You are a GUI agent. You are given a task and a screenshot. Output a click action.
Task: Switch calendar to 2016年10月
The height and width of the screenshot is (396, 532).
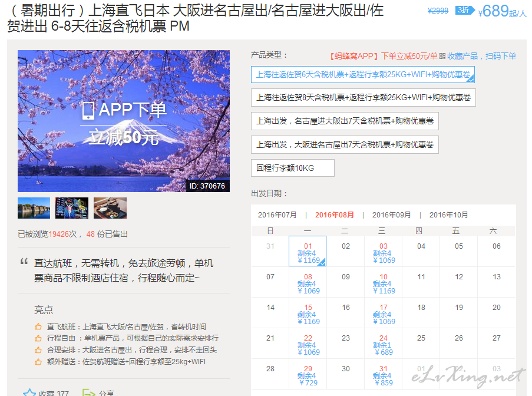click(x=448, y=215)
